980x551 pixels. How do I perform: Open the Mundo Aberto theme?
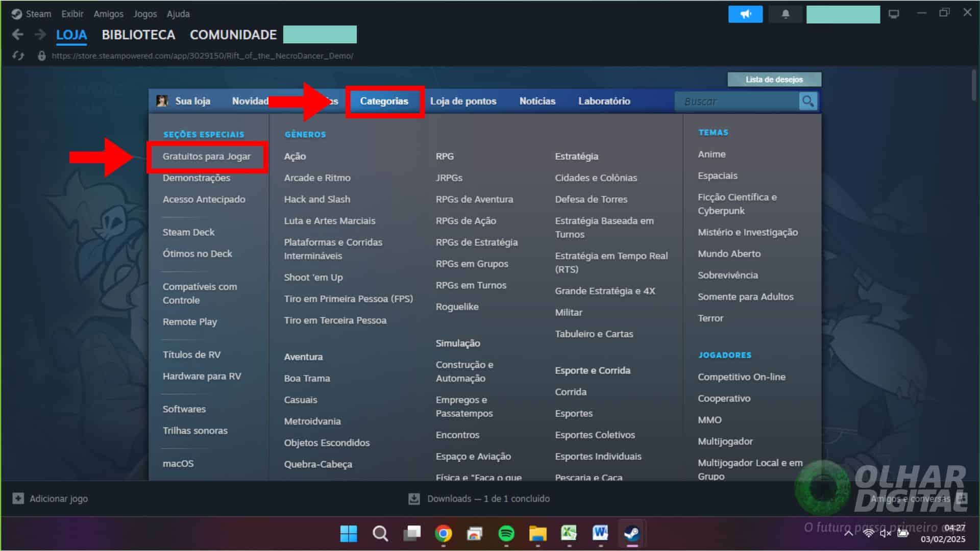[729, 254]
